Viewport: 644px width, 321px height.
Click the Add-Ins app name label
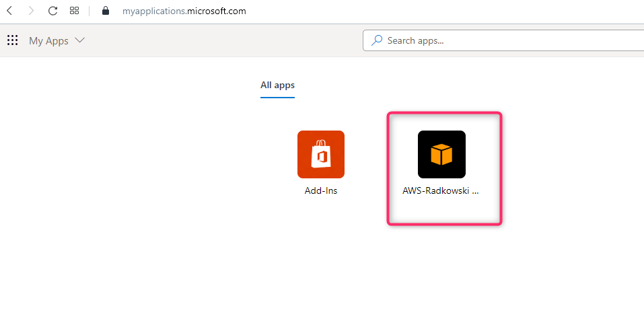pyautogui.click(x=321, y=191)
